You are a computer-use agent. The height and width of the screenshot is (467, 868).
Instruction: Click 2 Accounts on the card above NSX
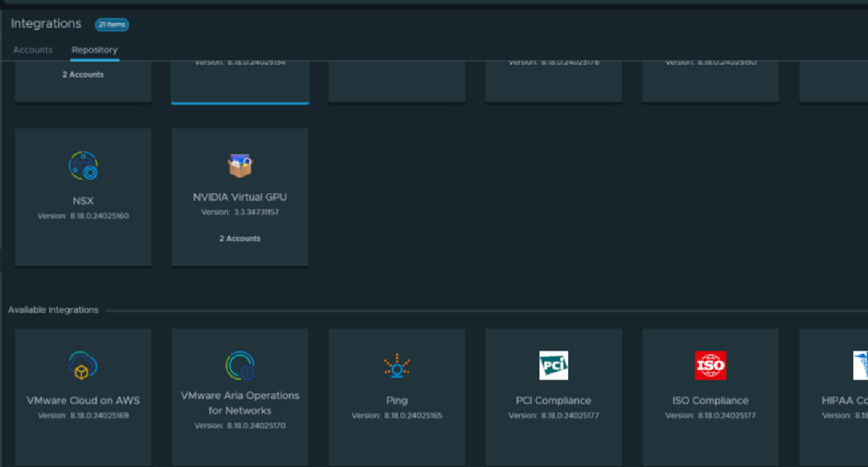point(83,74)
